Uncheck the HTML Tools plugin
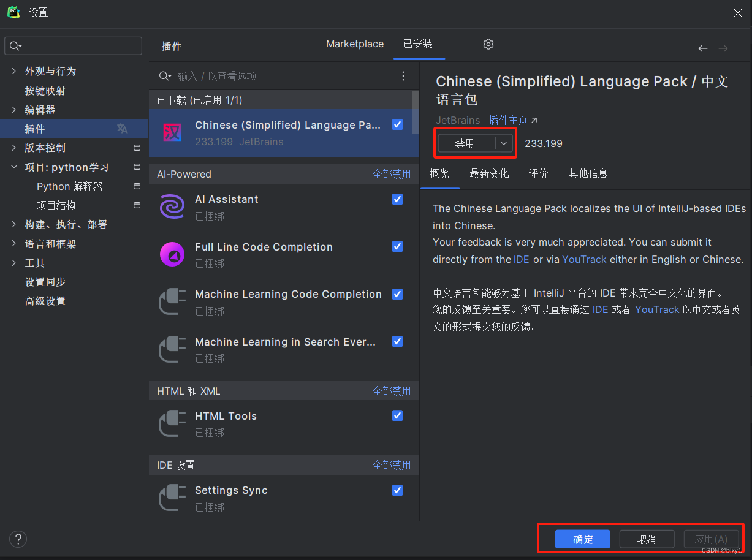 click(x=397, y=415)
